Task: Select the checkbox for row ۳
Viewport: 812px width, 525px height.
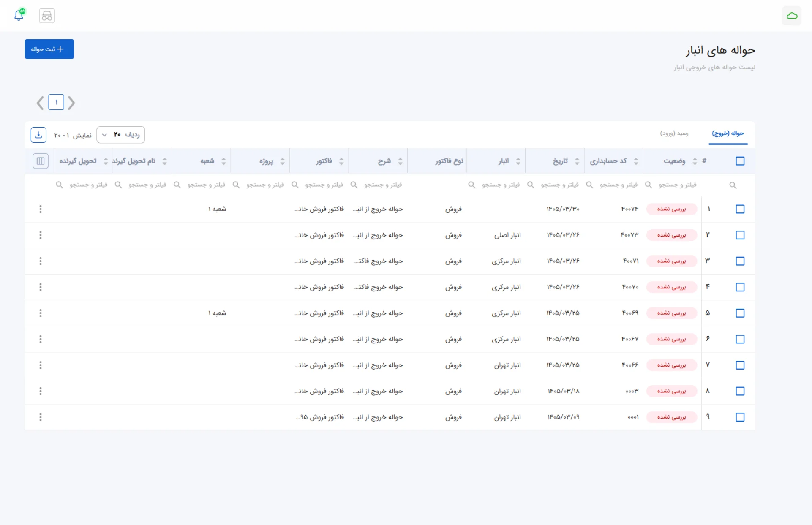Action: pyautogui.click(x=740, y=261)
